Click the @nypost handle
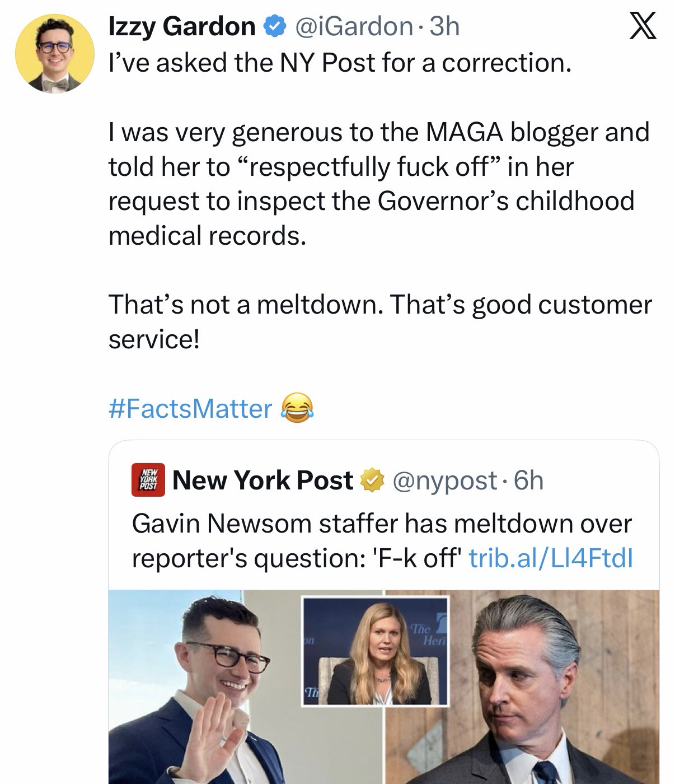The height and width of the screenshot is (784, 675). click(x=445, y=480)
